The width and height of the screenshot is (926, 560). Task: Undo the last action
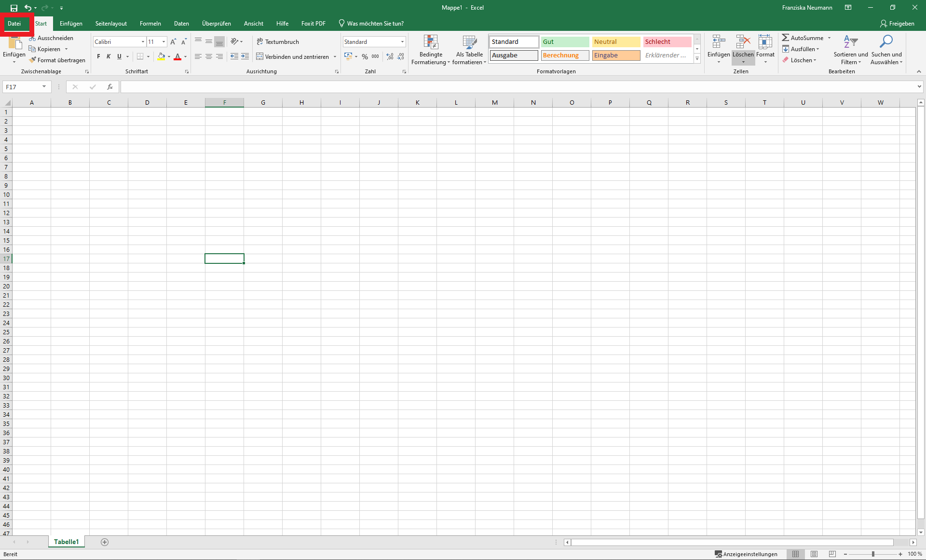[27, 8]
